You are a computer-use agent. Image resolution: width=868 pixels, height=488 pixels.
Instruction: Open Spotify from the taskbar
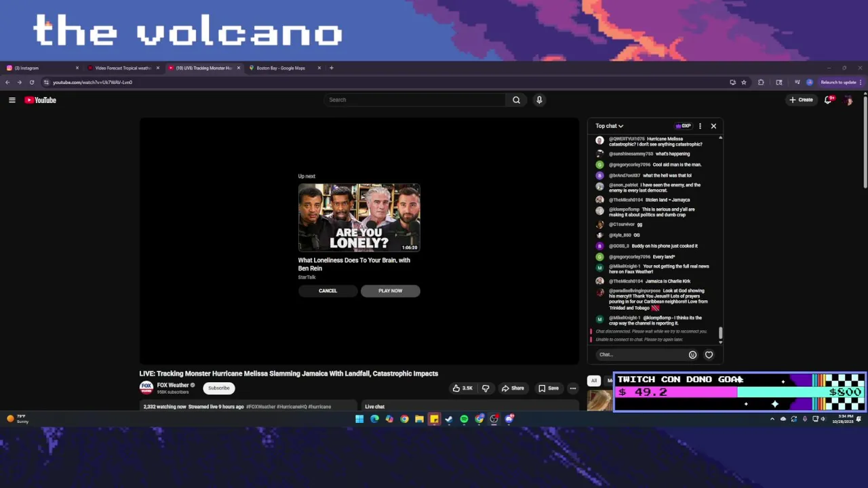[x=464, y=419]
